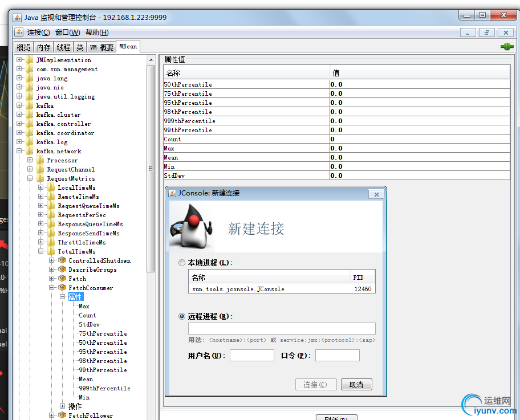520x420 pixels.
Task: Click the java.lang folder icon
Action: [x=30, y=78]
